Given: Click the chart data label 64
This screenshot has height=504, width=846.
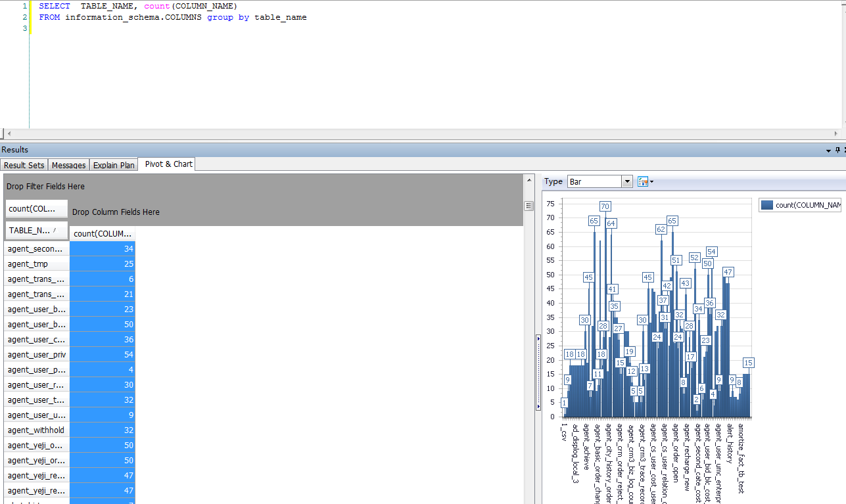Looking at the screenshot, I should [611, 223].
